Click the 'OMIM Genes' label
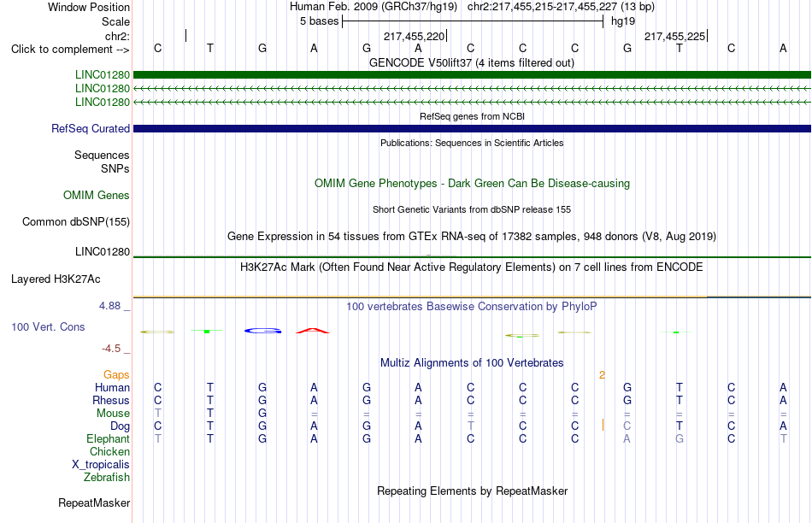Image resolution: width=812 pixels, height=523 pixels. (x=96, y=195)
